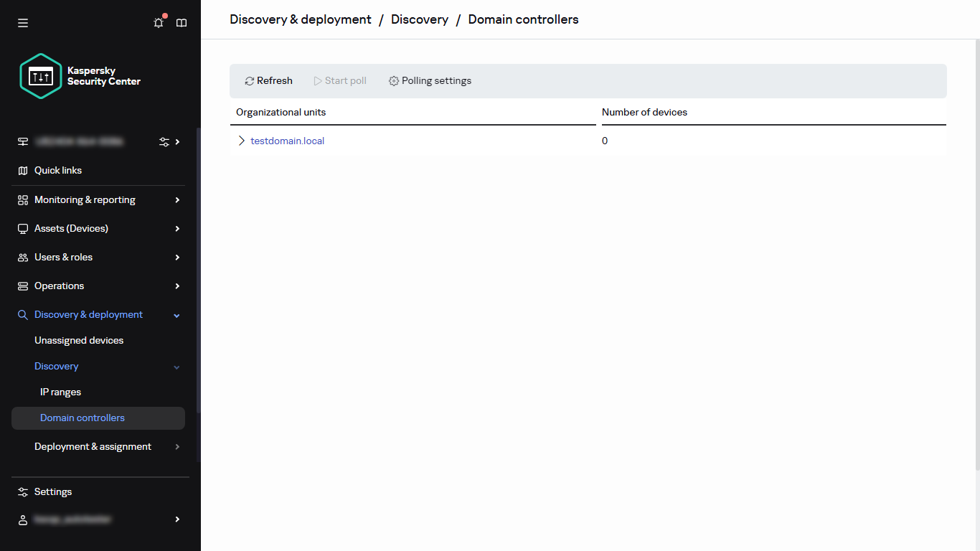Open the testdomain.local link
This screenshot has width=980, height=551.
tap(287, 141)
